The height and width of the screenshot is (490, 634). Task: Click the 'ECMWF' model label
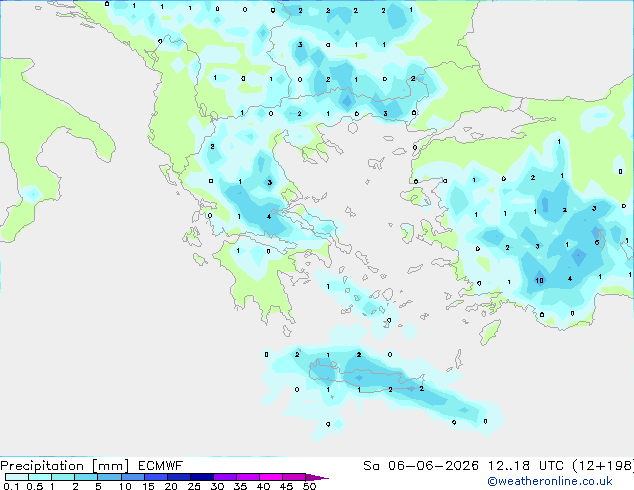coord(161,466)
